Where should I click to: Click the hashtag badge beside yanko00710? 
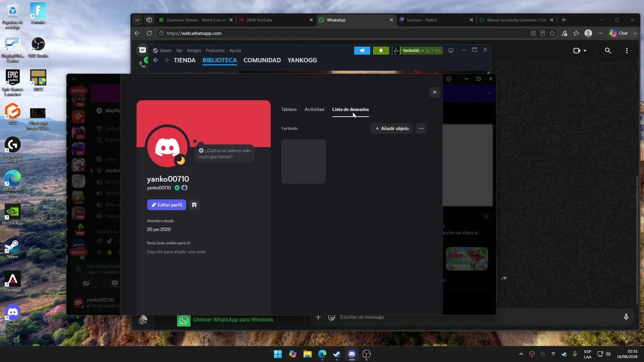pyautogui.click(x=177, y=188)
